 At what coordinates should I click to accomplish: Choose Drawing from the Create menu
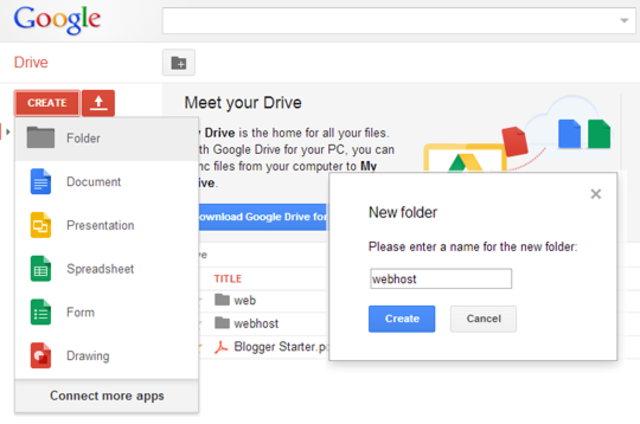pyautogui.click(x=107, y=356)
